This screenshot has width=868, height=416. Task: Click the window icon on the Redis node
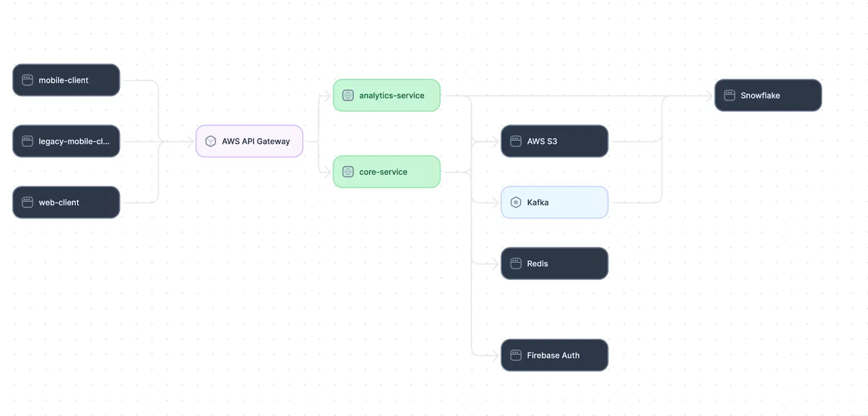coord(516,264)
